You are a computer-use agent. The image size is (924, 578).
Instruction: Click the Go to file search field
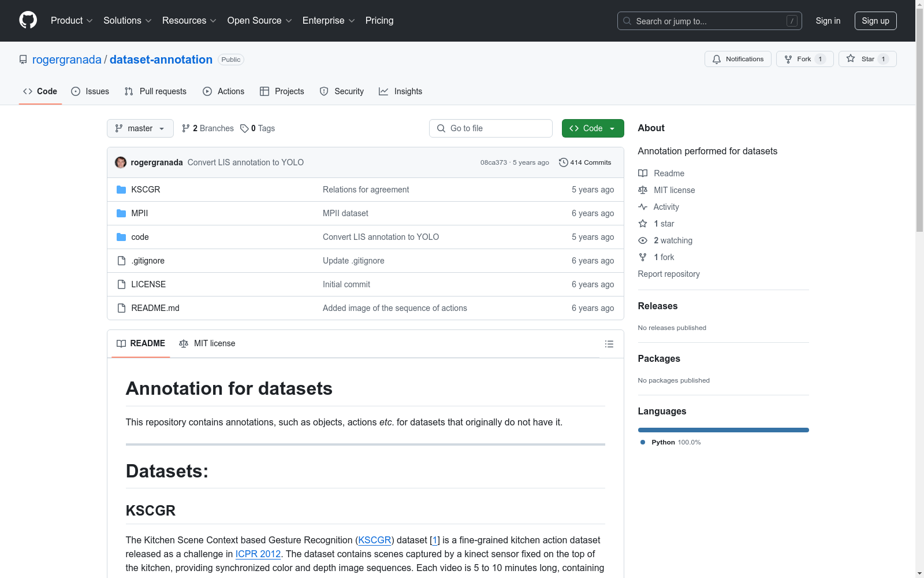tap(491, 128)
